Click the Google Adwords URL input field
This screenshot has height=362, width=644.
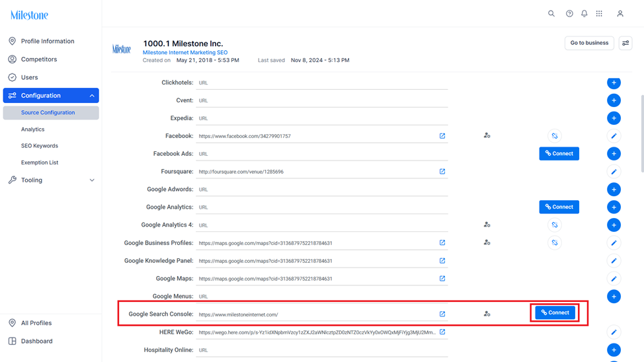(x=321, y=190)
